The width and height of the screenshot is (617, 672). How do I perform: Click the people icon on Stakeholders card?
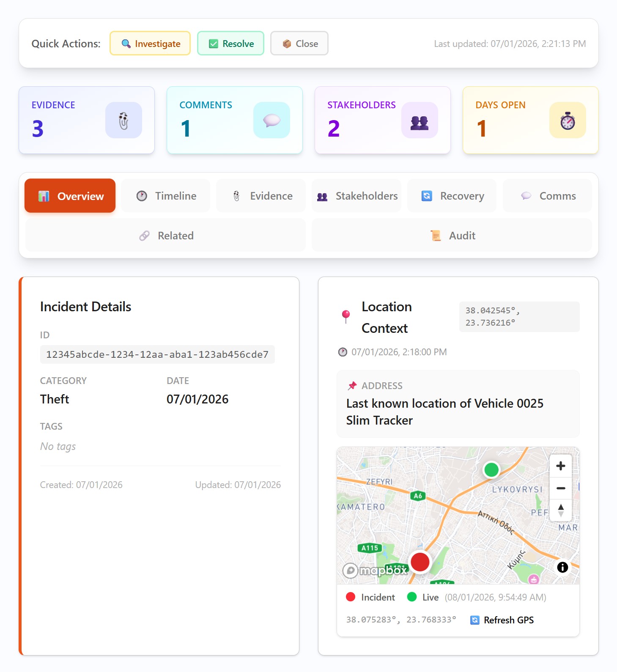420,120
